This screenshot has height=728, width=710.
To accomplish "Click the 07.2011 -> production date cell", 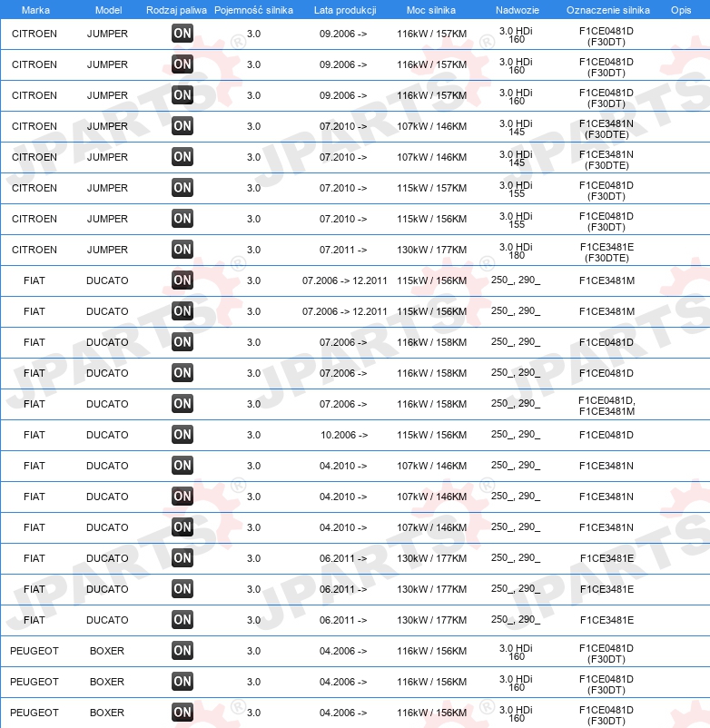I will click(343, 250).
